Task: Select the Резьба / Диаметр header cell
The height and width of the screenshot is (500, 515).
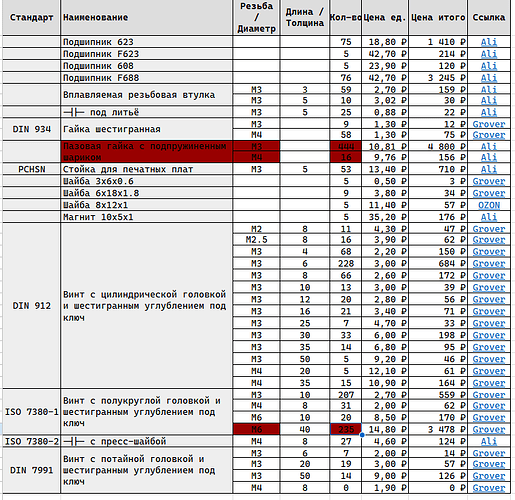Action: [x=256, y=17]
